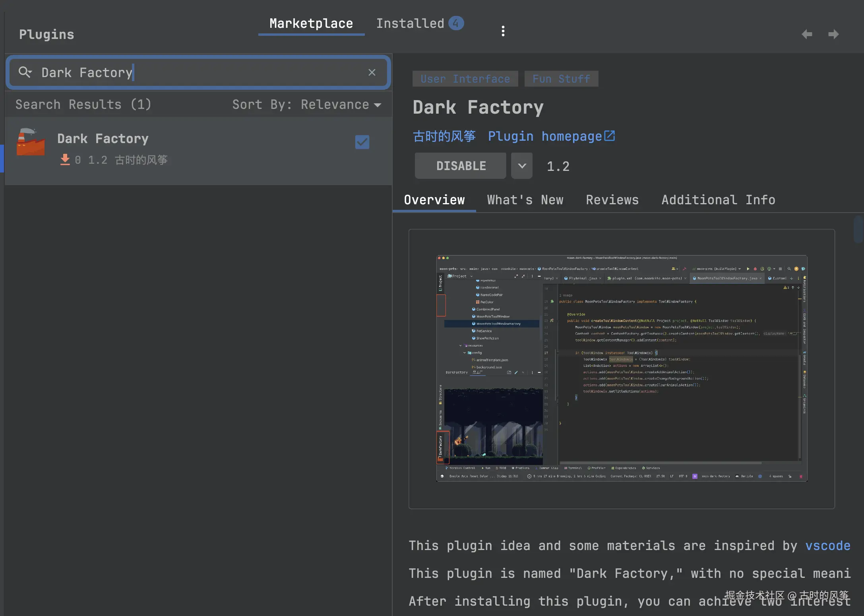Click the plugin screenshot preview image

click(x=622, y=368)
